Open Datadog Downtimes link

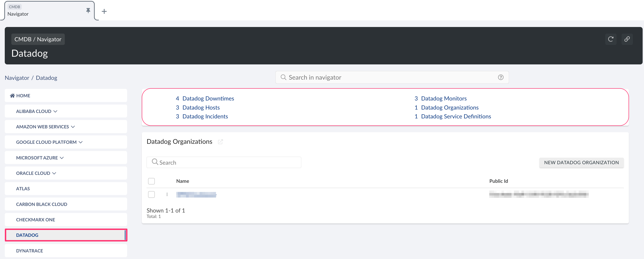[208, 98]
